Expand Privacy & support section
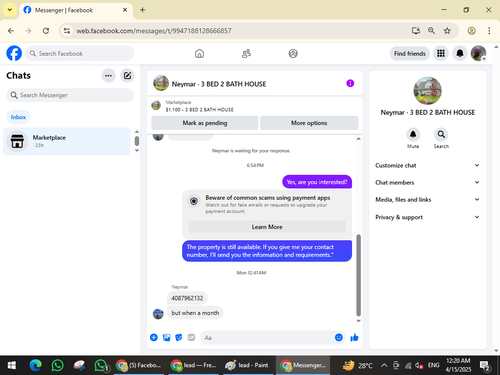The width and height of the screenshot is (500, 375). pos(427,217)
